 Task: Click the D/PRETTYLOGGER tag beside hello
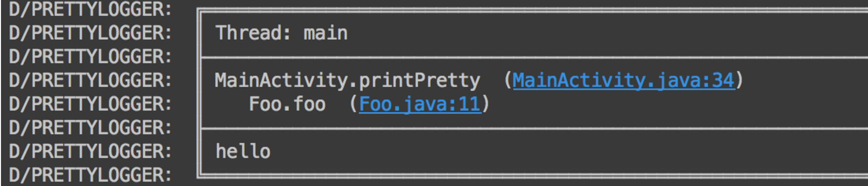tap(91, 151)
